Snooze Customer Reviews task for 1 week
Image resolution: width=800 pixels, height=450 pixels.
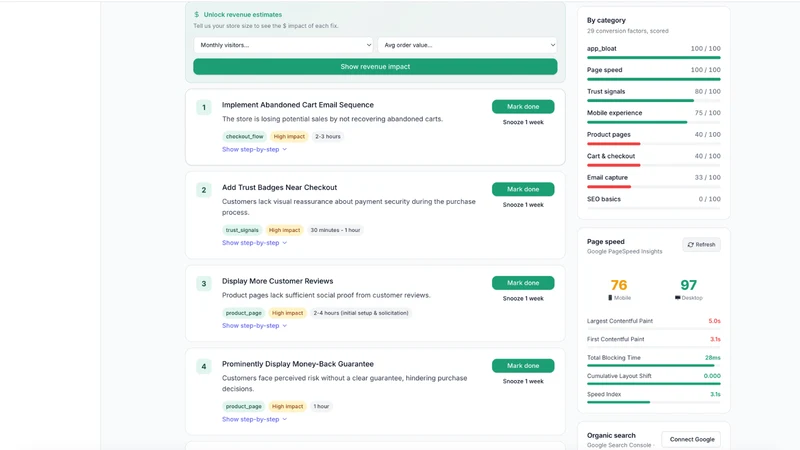(523, 298)
